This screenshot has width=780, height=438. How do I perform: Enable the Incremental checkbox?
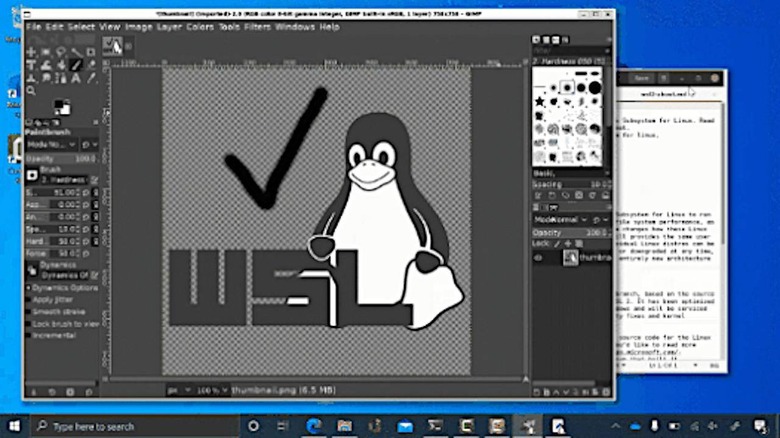click(28, 336)
